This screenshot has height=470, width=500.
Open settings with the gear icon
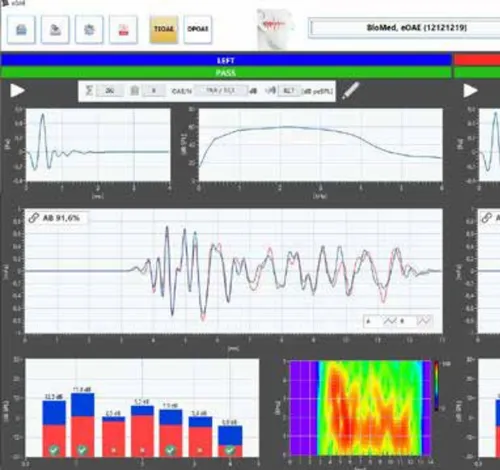(89, 30)
